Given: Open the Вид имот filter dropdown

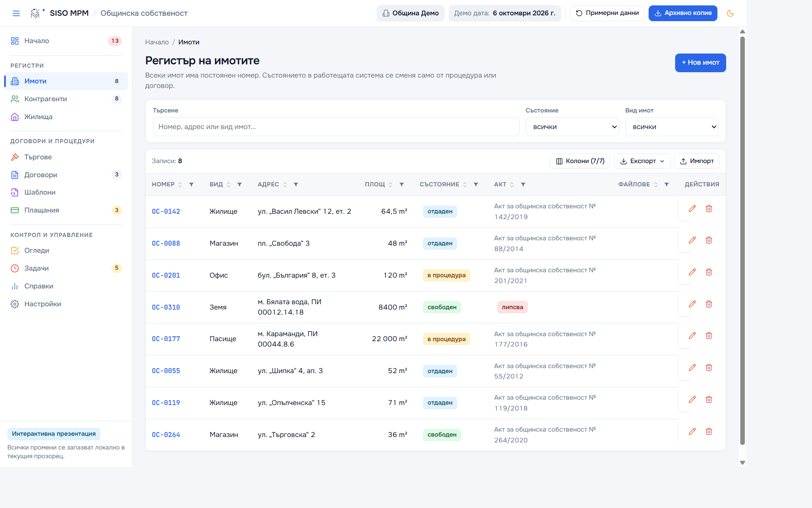Looking at the screenshot, I should coord(672,127).
